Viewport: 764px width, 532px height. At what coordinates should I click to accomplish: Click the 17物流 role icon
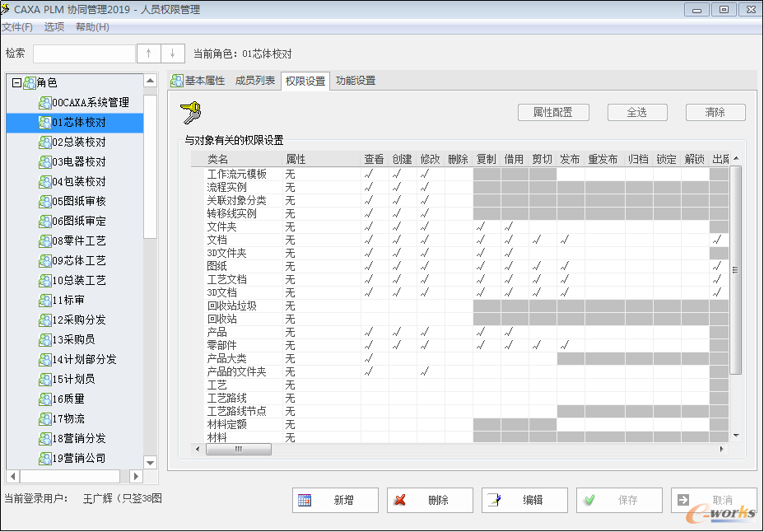coord(44,419)
